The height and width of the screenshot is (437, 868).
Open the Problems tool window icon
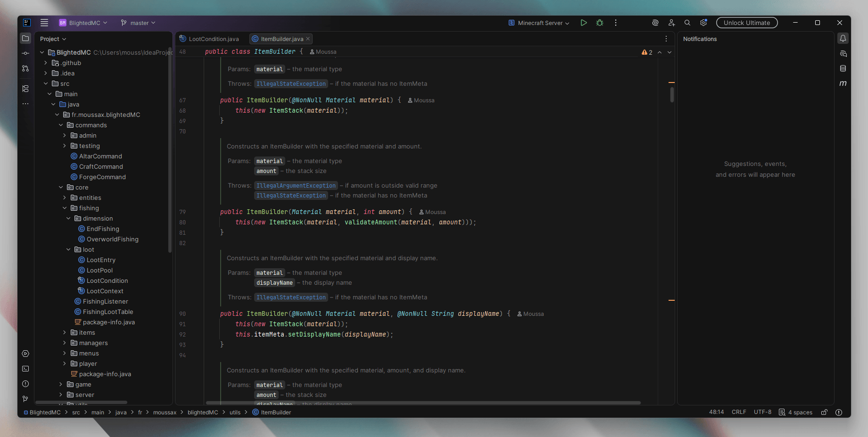(x=25, y=384)
